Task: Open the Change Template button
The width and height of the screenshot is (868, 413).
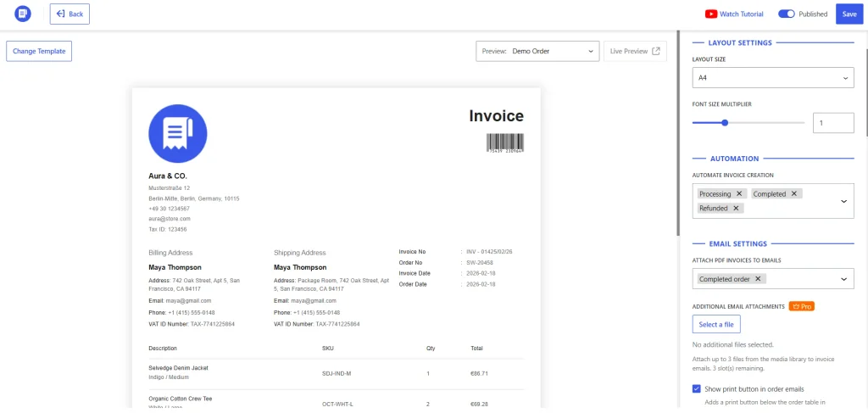Action: (x=39, y=51)
